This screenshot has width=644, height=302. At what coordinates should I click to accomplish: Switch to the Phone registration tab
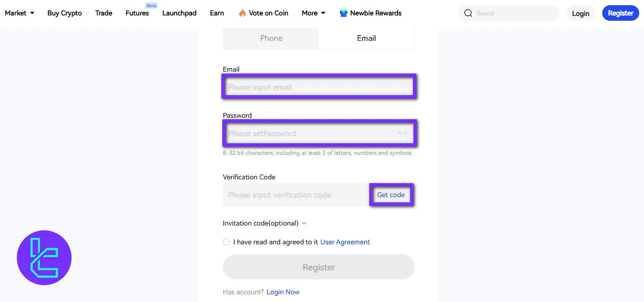tap(271, 38)
